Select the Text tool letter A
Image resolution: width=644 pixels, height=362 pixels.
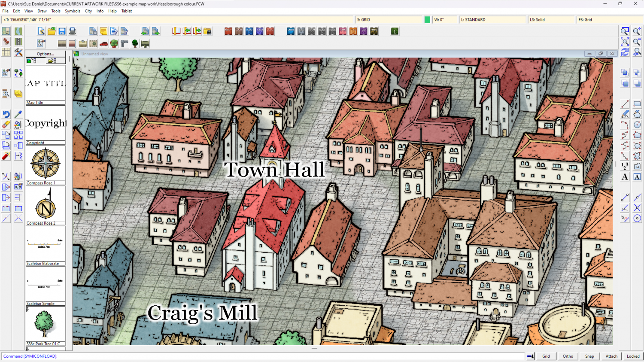pos(625,176)
